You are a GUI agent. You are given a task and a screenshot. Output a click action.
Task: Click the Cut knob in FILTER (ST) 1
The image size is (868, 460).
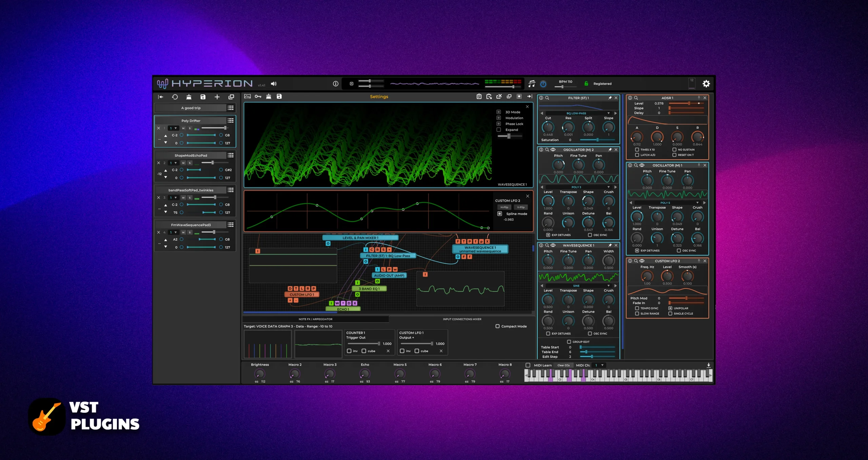(548, 127)
